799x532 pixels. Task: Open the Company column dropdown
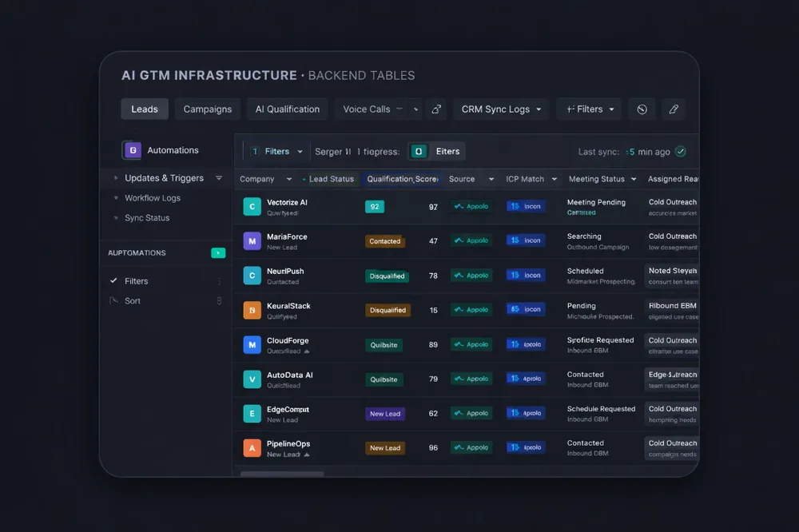289,179
